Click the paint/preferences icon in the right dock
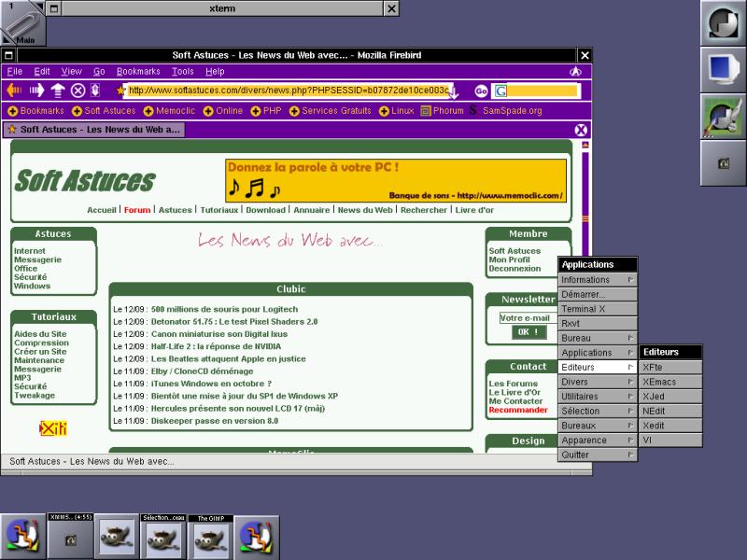747x560 pixels. click(x=723, y=116)
